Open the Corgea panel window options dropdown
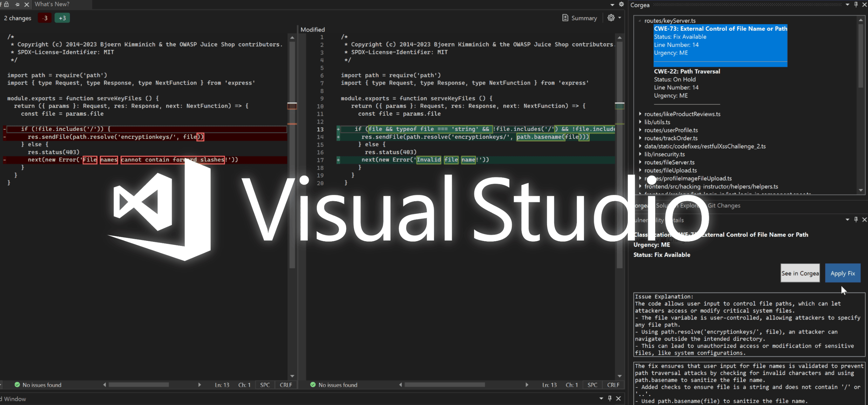868x405 pixels. (847, 4)
